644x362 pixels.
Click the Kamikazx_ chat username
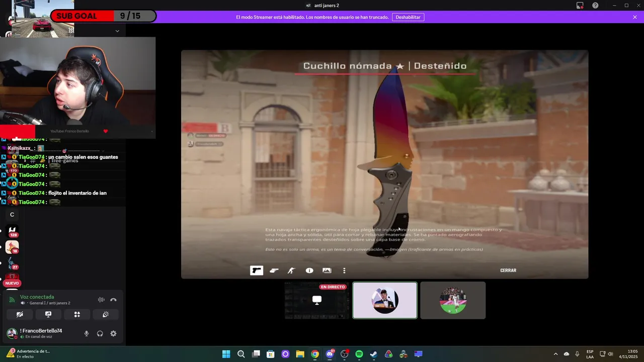pyautogui.click(x=22, y=148)
